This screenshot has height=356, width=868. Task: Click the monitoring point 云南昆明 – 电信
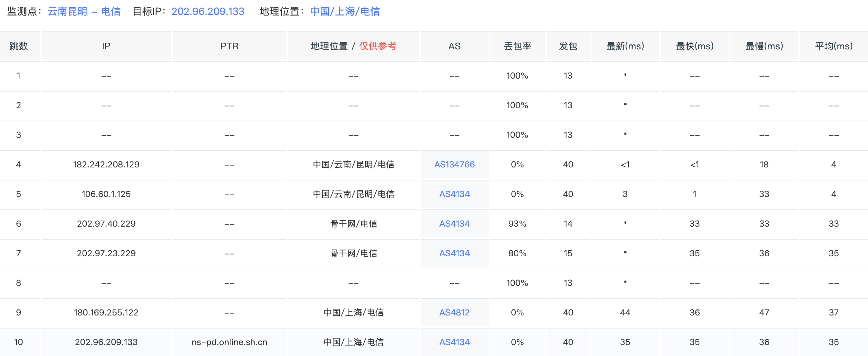pos(84,11)
